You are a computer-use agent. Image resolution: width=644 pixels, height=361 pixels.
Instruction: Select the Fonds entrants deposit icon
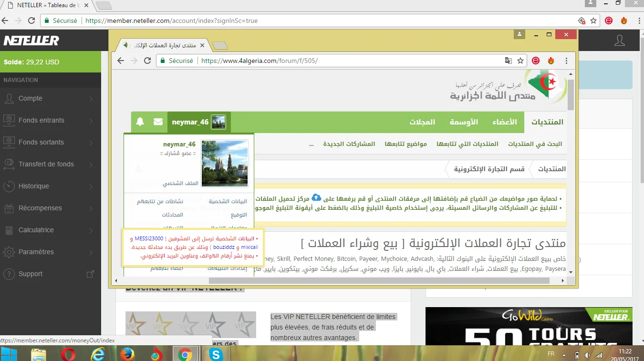pyautogui.click(x=9, y=120)
